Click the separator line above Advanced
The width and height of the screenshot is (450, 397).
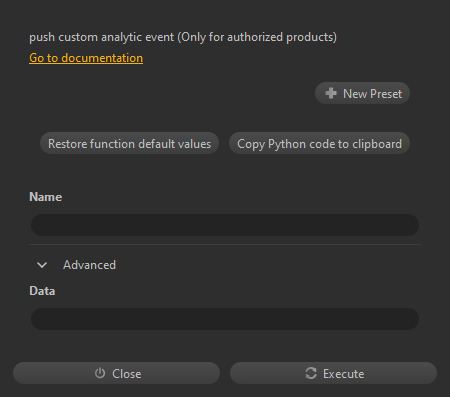point(225,245)
